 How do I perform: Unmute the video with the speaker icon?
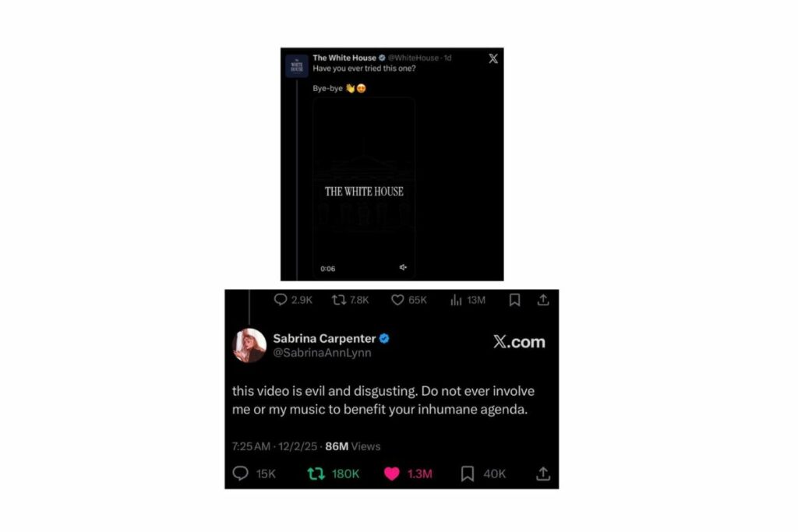click(403, 267)
